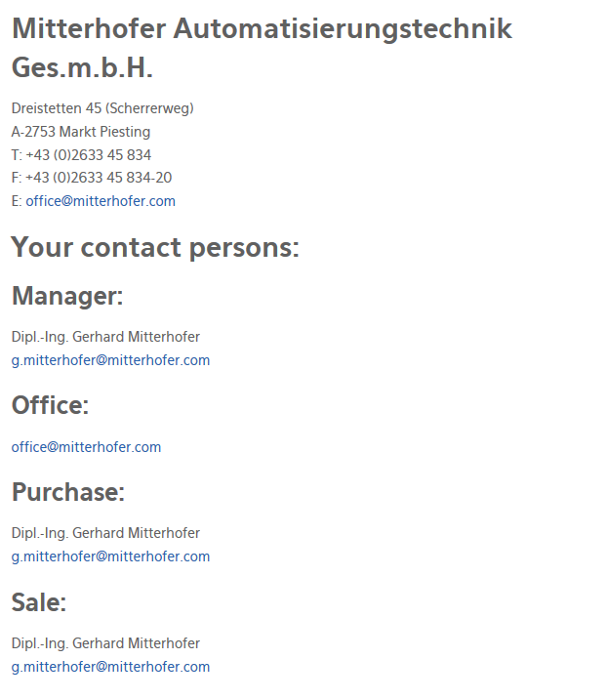Click the "Your contact persons:" heading
Viewport: 607px width, 700px height.
pos(155,247)
